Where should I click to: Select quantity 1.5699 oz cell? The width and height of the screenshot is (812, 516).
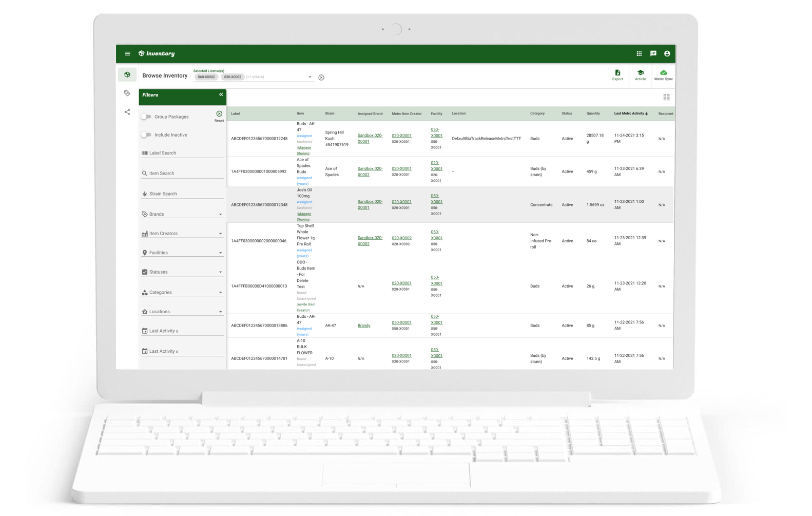[595, 205]
